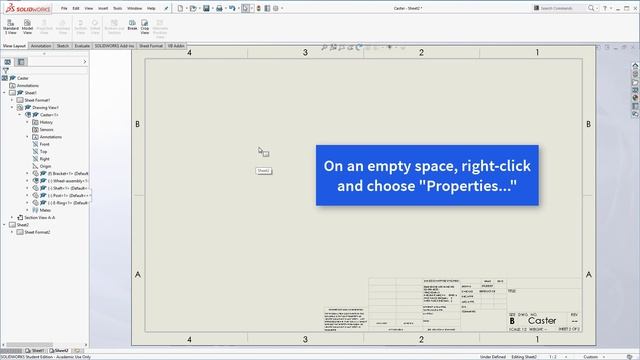Click the Help question mark icon
640x360 pixels.
[x=605, y=8]
